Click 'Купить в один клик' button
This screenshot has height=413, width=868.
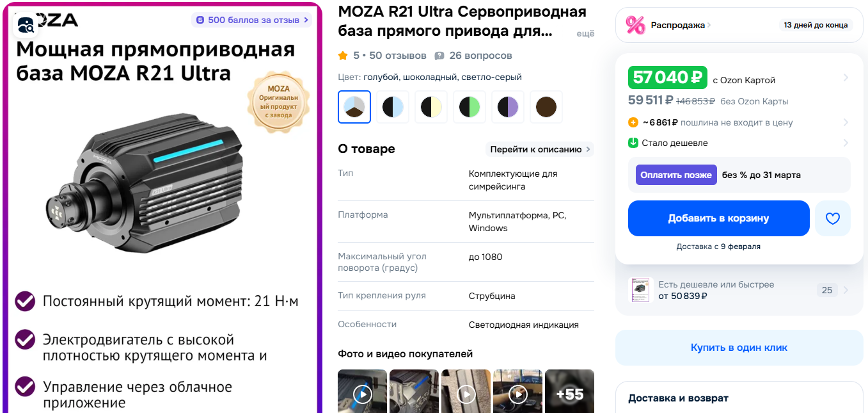tap(739, 348)
